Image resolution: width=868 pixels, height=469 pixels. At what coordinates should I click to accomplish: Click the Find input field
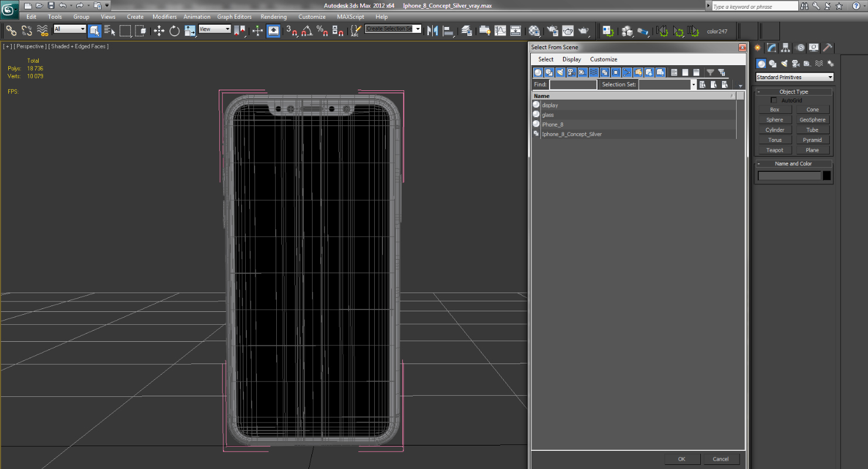pyautogui.click(x=573, y=84)
